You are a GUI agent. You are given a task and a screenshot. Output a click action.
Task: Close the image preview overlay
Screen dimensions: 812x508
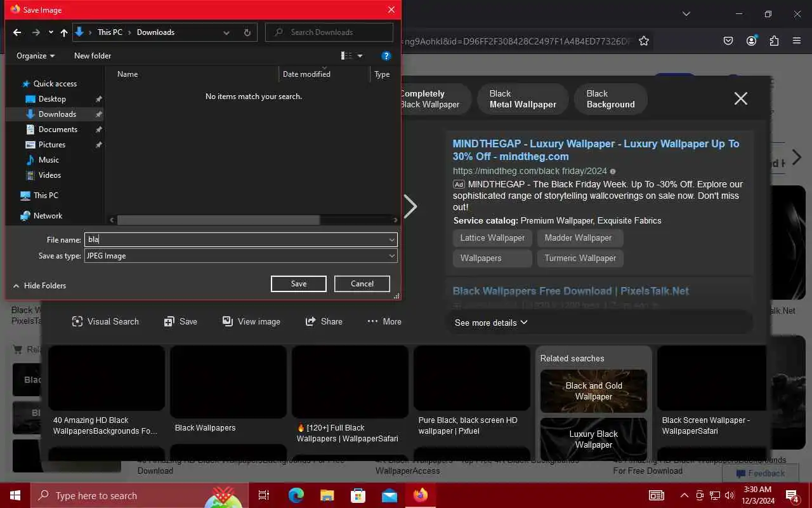(x=741, y=98)
